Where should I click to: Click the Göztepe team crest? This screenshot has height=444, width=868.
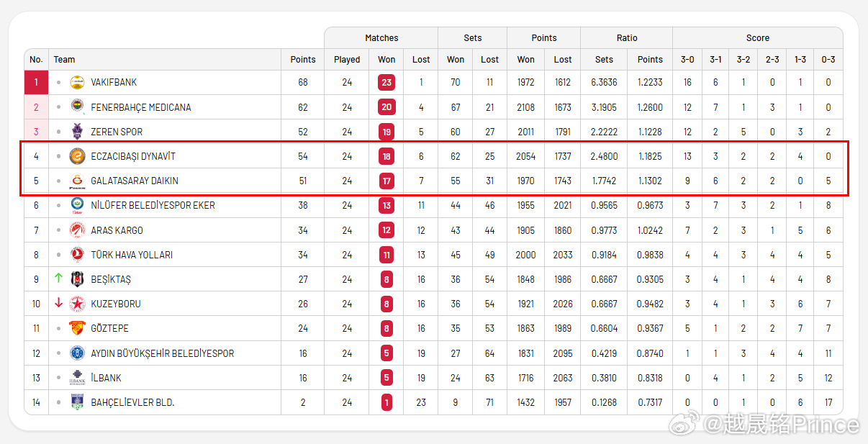pyautogui.click(x=77, y=328)
